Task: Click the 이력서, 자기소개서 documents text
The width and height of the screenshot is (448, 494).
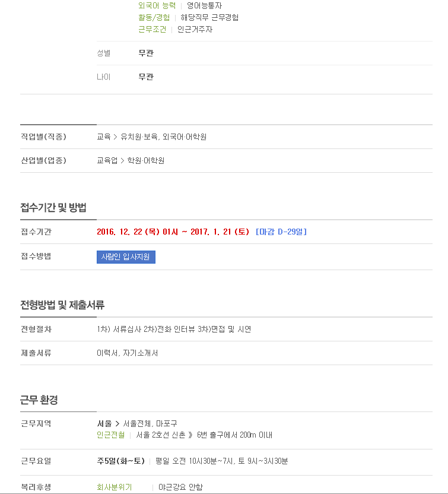Action: pyautogui.click(x=127, y=353)
